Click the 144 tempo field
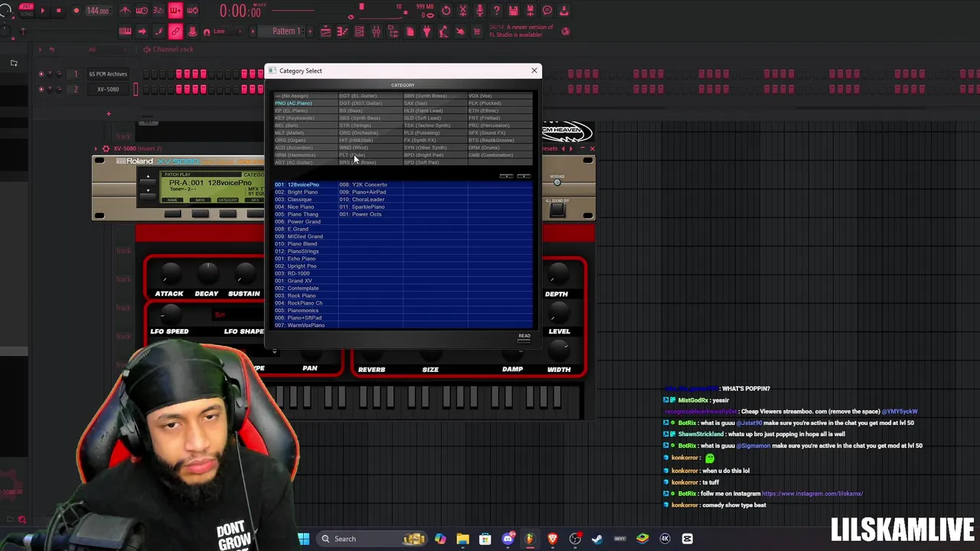Viewport: 980px width, 551px height. pyautogui.click(x=98, y=11)
